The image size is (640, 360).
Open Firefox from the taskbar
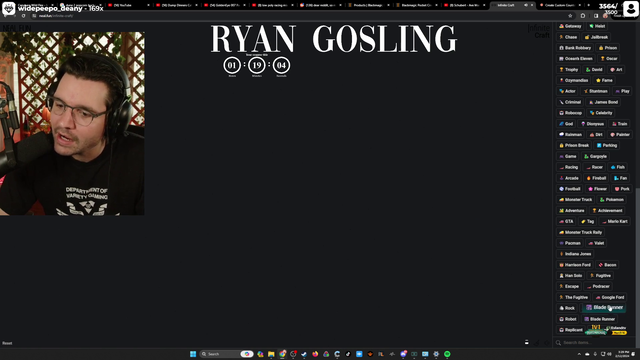pos(315,354)
